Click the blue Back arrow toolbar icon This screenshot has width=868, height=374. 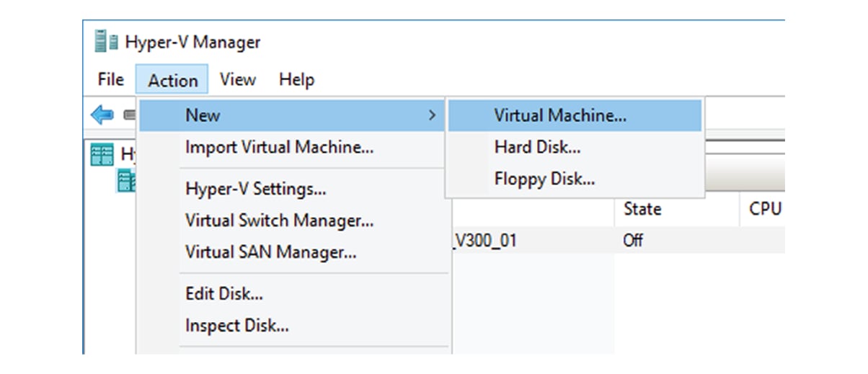(x=102, y=115)
